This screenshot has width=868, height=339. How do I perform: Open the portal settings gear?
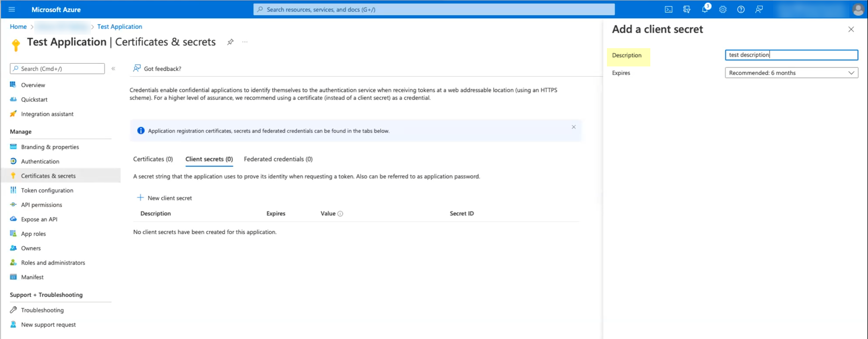(723, 9)
